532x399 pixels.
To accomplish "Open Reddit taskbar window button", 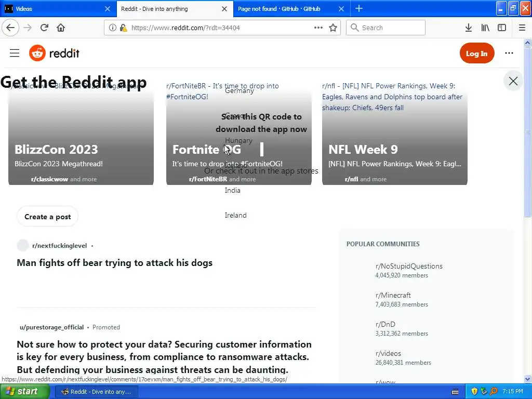I will click(96, 392).
